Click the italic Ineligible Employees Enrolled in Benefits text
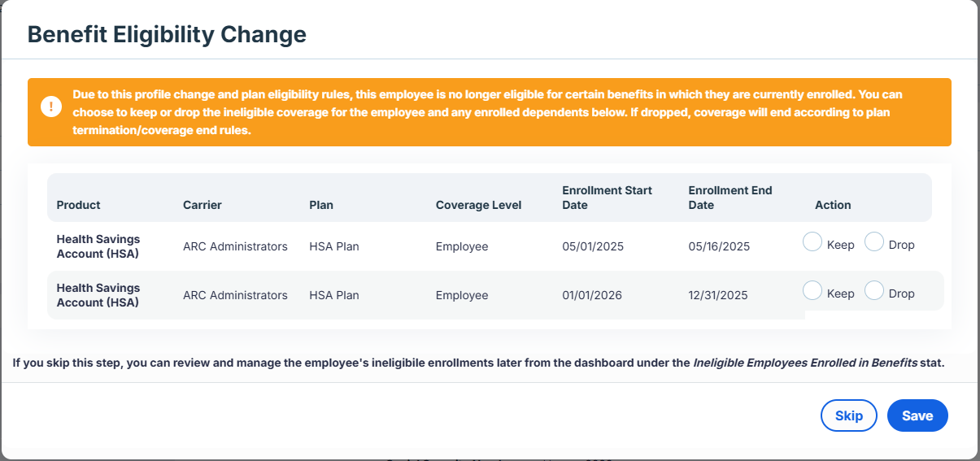The image size is (980, 461). click(x=805, y=363)
